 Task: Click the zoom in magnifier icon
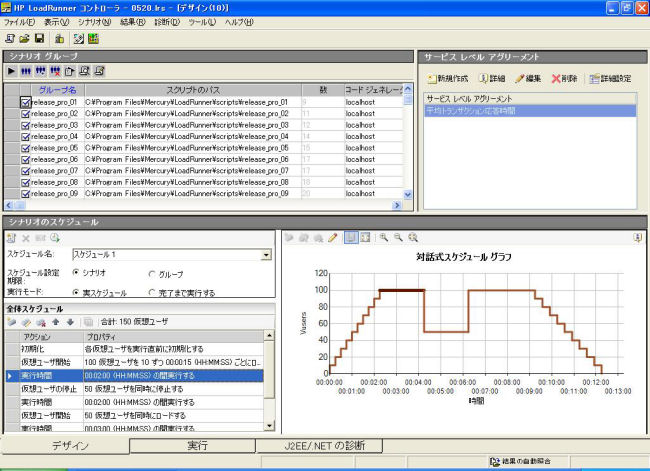[x=384, y=238]
